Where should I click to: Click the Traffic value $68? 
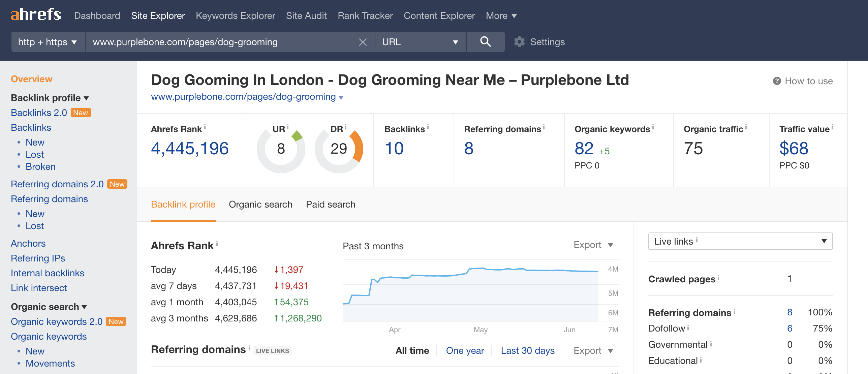pyautogui.click(x=794, y=149)
